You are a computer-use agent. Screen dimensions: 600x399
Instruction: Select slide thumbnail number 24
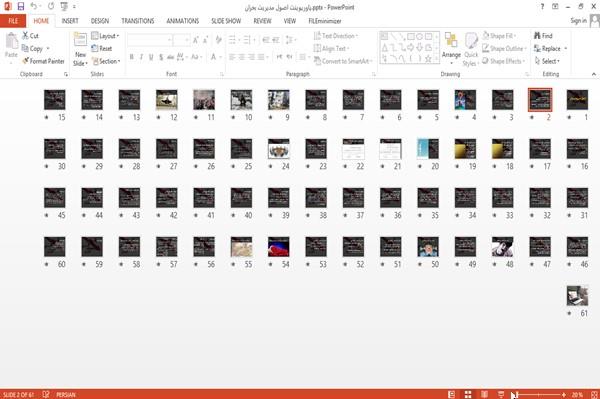(279, 148)
